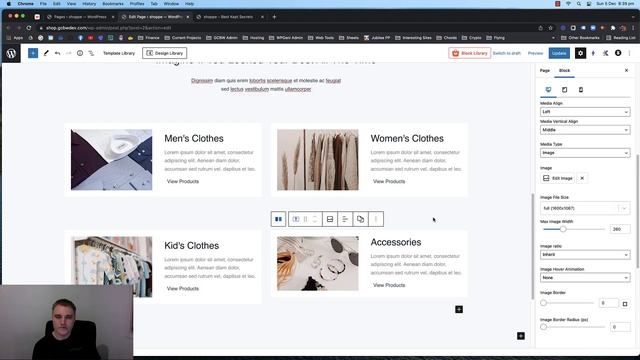Preview the page
This screenshot has width=640, height=360.
tap(536, 53)
